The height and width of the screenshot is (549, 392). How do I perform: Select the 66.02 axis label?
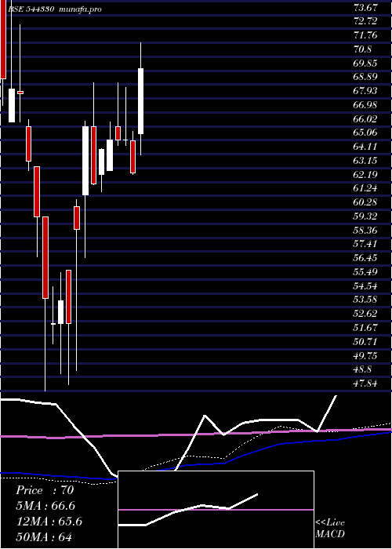point(365,118)
